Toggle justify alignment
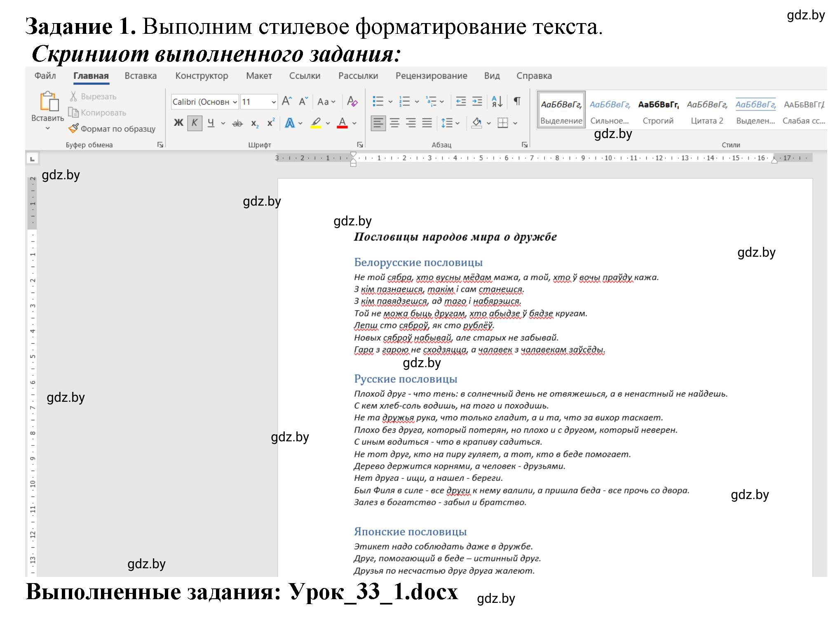Image resolution: width=840 pixels, height=621 pixels. 427,123
